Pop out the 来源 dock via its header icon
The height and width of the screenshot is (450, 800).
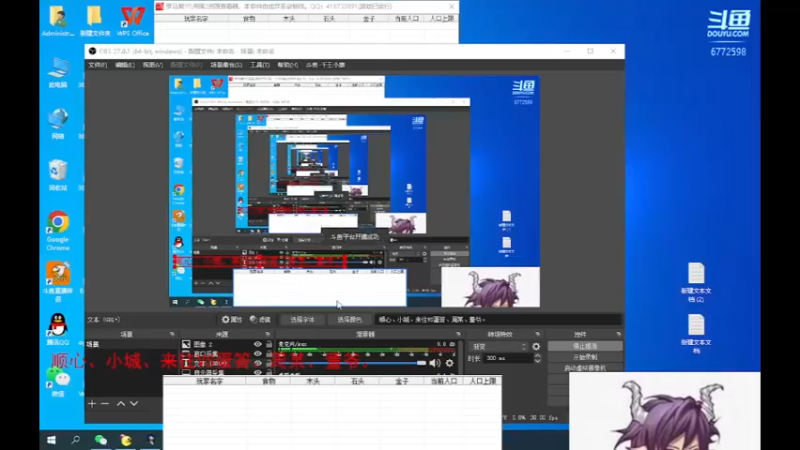(x=267, y=334)
